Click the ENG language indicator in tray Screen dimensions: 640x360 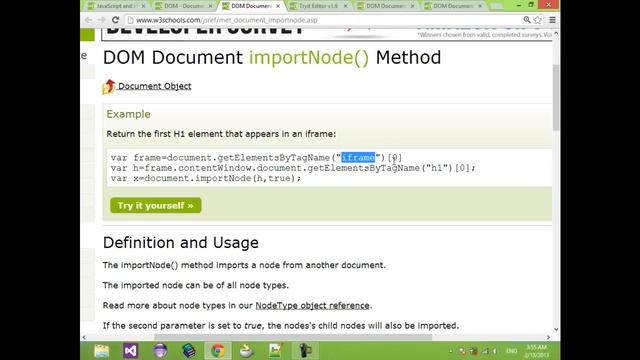(511, 351)
